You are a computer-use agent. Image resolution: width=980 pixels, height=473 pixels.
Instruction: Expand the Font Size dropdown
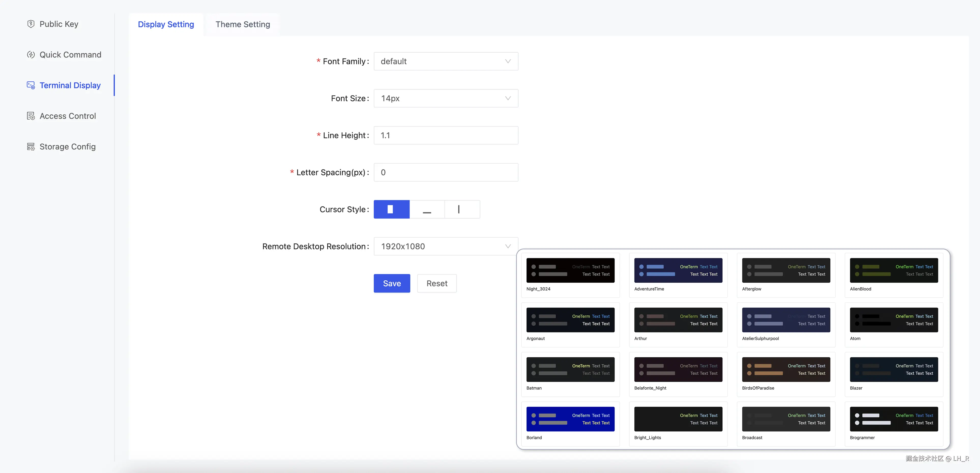445,98
